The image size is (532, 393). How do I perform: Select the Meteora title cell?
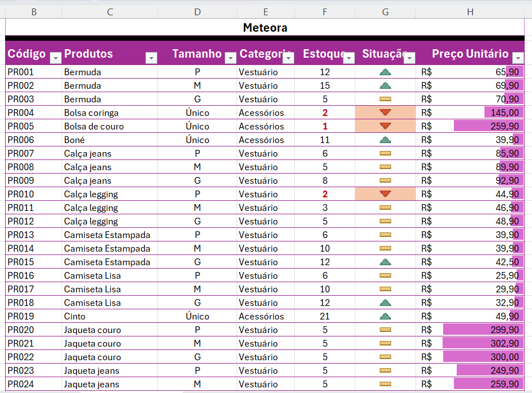coord(265,27)
